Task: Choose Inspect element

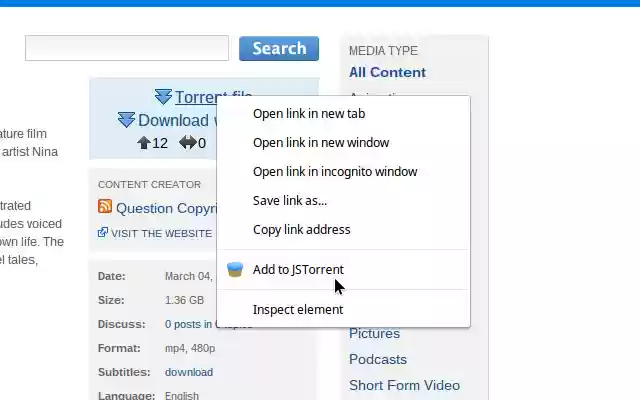Action: point(298,309)
